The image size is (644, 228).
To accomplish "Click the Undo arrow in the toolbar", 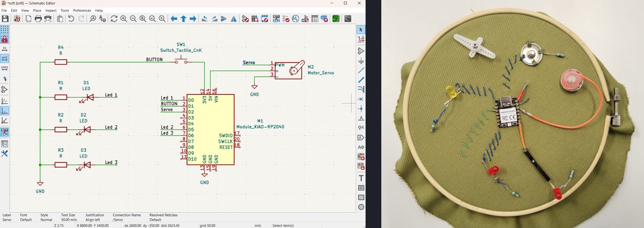I will 71,19.
